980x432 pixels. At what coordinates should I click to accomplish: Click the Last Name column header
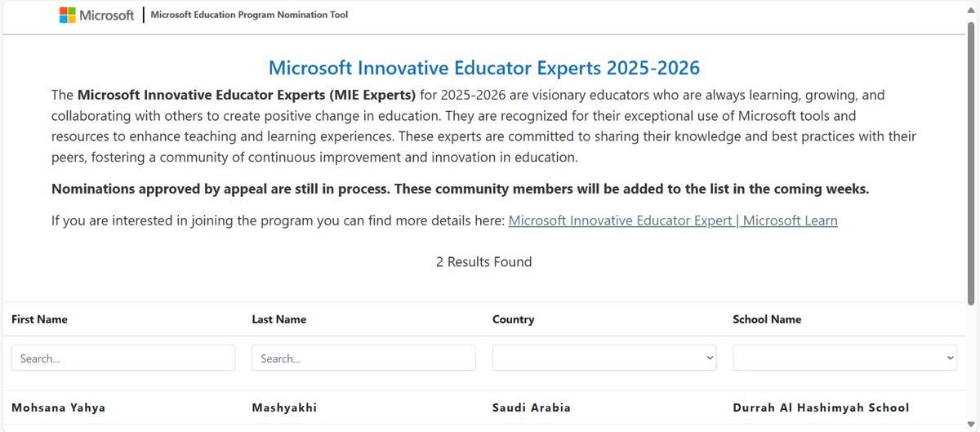(279, 319)
